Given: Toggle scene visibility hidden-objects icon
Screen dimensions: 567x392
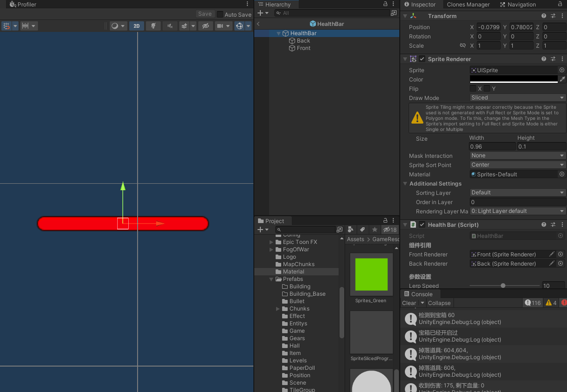Looking at the screenshot, I should click(x=205, y=26).
